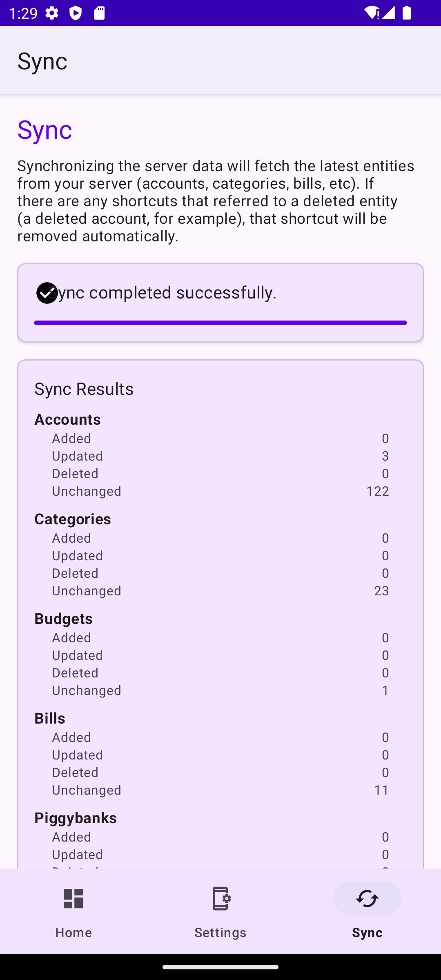Tap the Sync Results card title
This screenshot has height=980, width=441.
(84, 389)
